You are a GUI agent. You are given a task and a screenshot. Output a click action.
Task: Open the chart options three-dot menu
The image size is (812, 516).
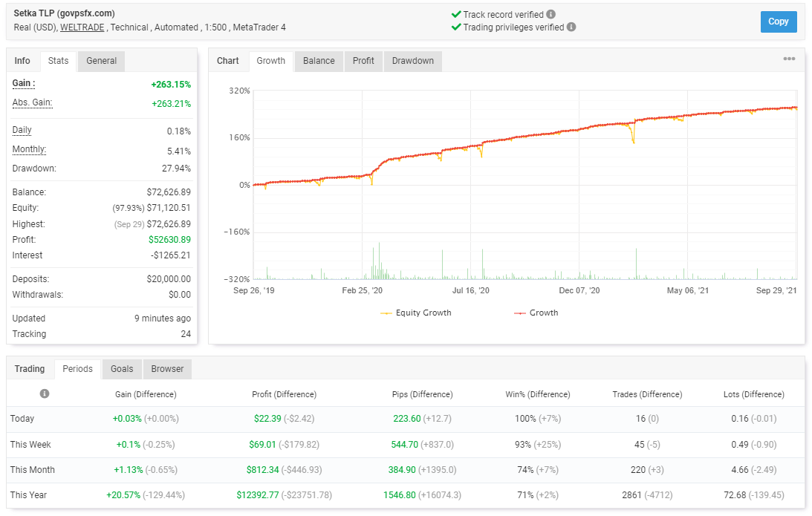coord(789,59)
